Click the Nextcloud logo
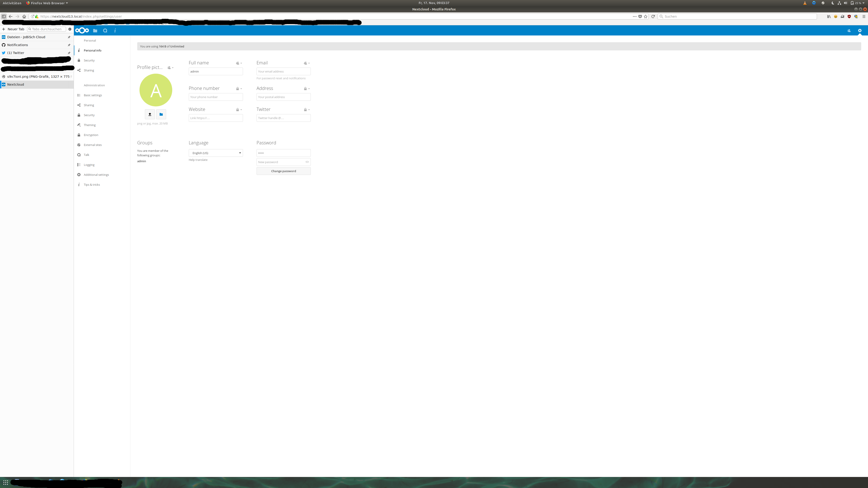The height and width of the screenshot is (488, 868). coord(82,31)
